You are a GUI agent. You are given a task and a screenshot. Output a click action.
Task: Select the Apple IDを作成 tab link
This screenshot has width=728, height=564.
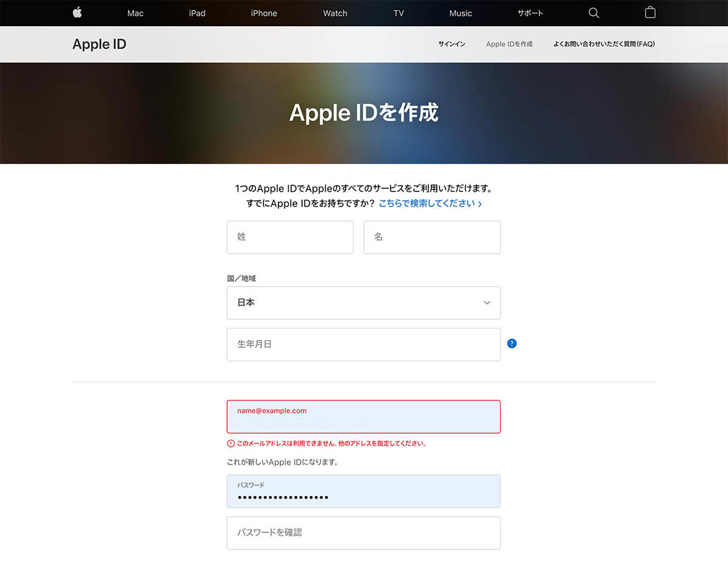[510, 44]
